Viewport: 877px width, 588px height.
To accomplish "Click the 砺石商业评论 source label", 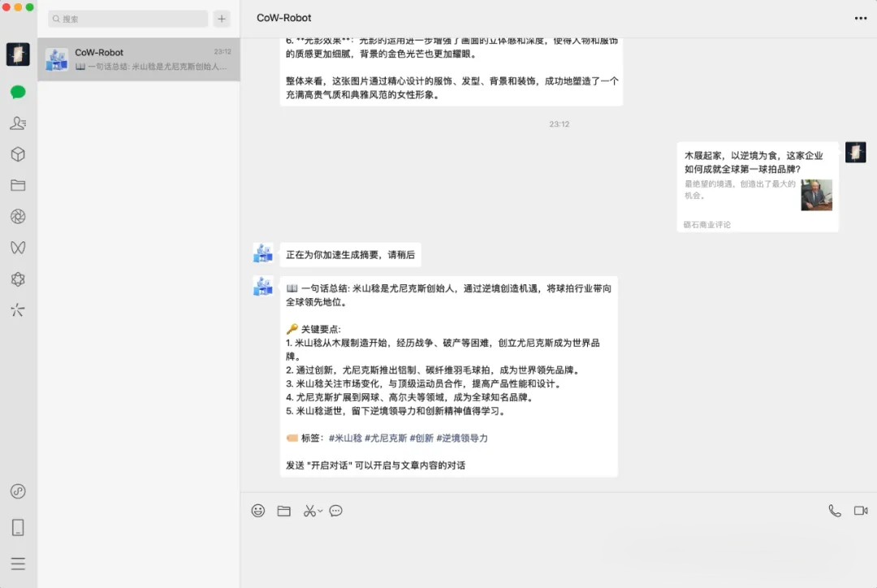I will [x=707, y=224].
